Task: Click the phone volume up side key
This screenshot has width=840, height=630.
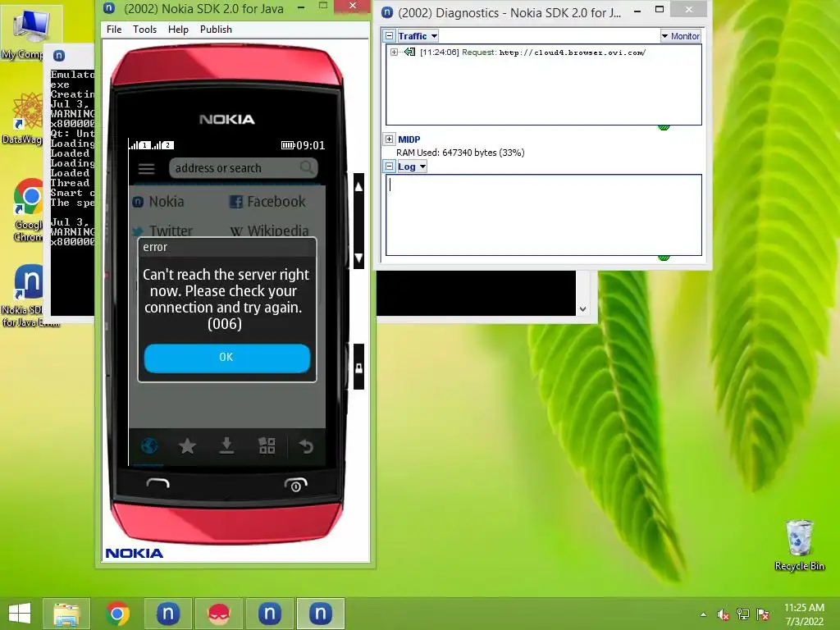Action: pyautogui.click(x=358, y=186)
